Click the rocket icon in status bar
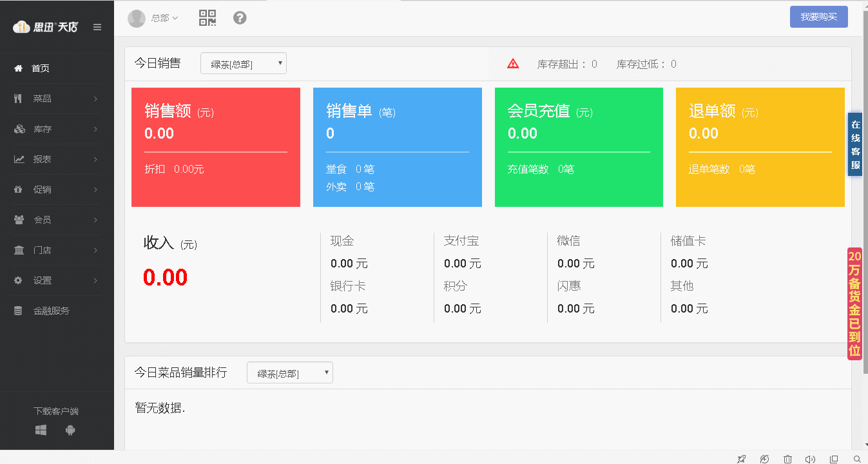The width and height of the screenshot is (868, 464). [741, 459]
